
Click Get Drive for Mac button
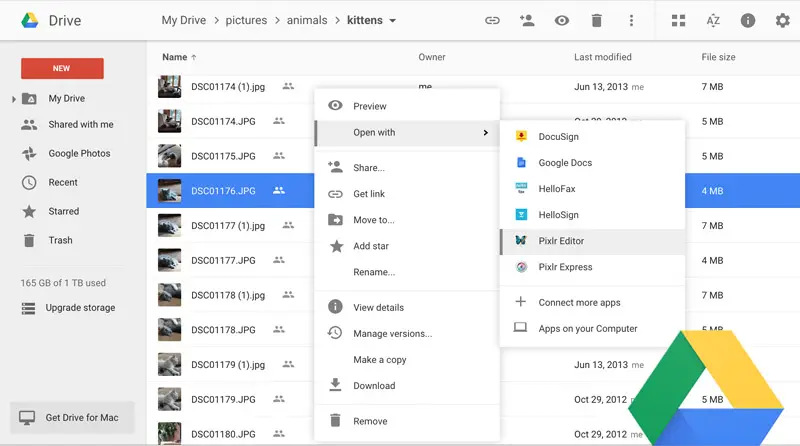72,417
